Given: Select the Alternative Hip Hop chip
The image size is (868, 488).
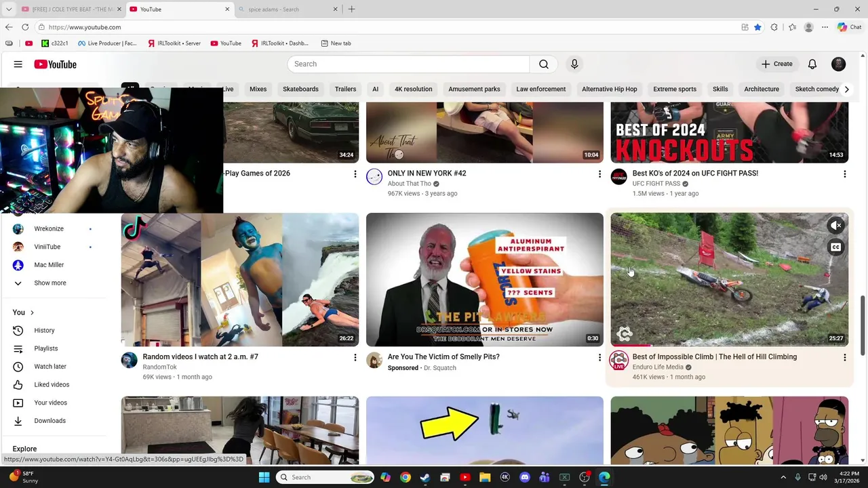Looking at the screenshot, I should 610,89.
